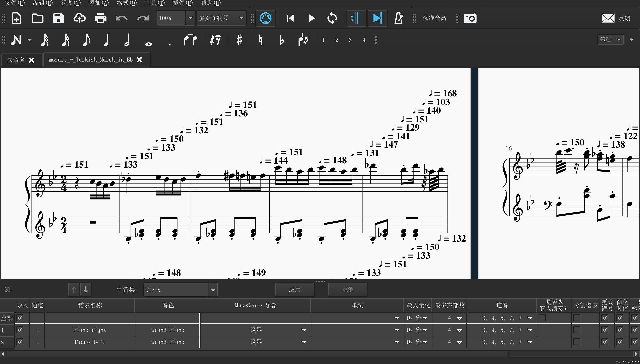
Task: Open the 多页面视图 view mode dropdown
Action: coord(221,18)
